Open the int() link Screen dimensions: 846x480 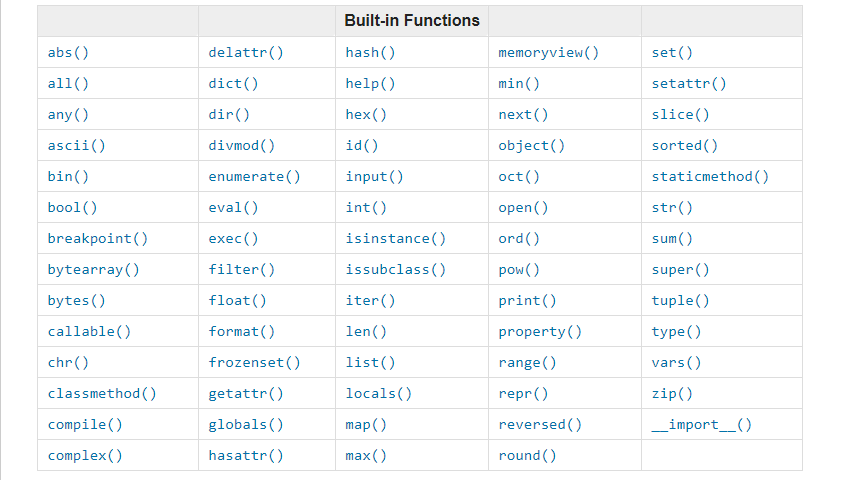tap(366, 208)
